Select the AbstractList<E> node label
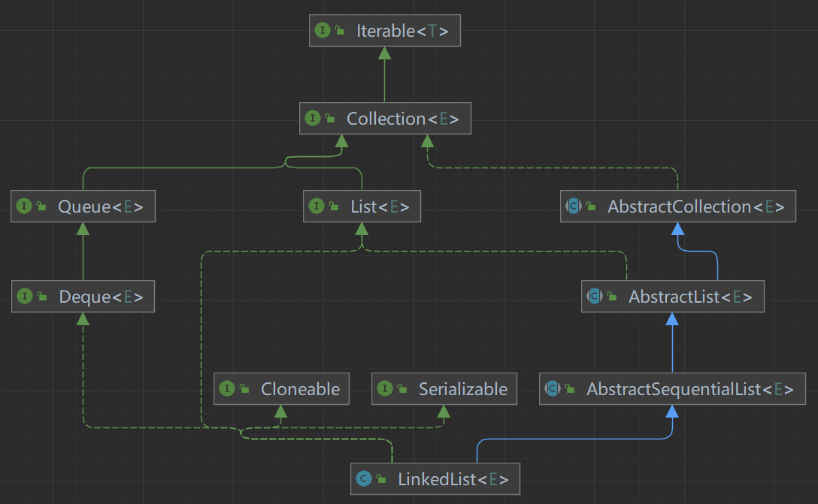 [x=690, y=297]
